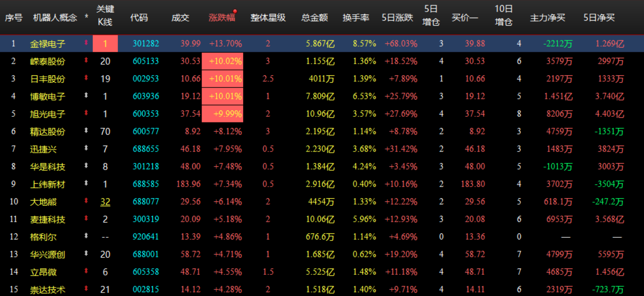Click underlined K线 value 32 for 大地熊
This screenshot has height=296, width=644.
tap(105, 202)
